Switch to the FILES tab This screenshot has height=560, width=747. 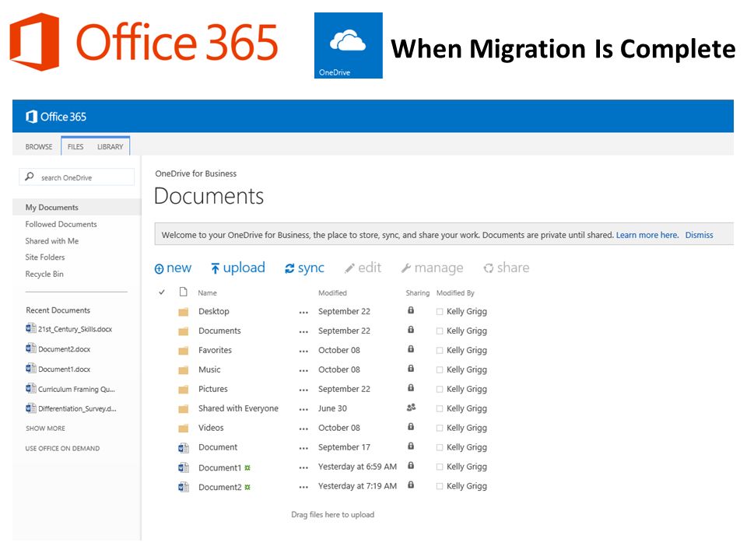75,147
